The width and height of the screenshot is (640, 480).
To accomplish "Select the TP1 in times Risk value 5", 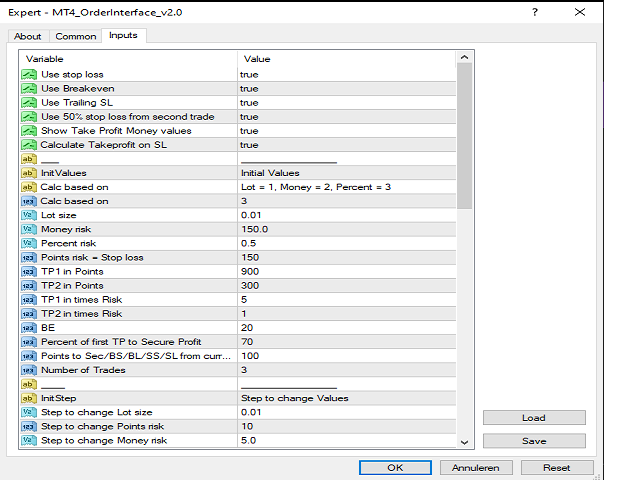I will click(244, 300).
